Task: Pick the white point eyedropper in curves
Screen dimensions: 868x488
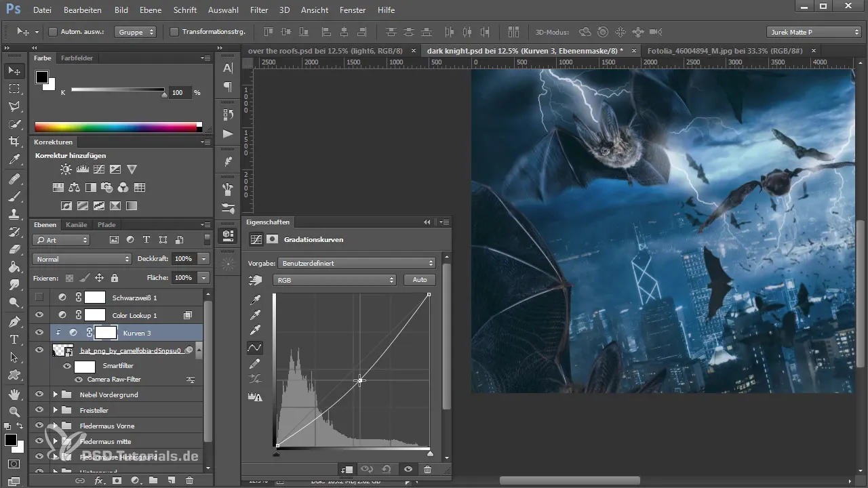Action: 256,330
